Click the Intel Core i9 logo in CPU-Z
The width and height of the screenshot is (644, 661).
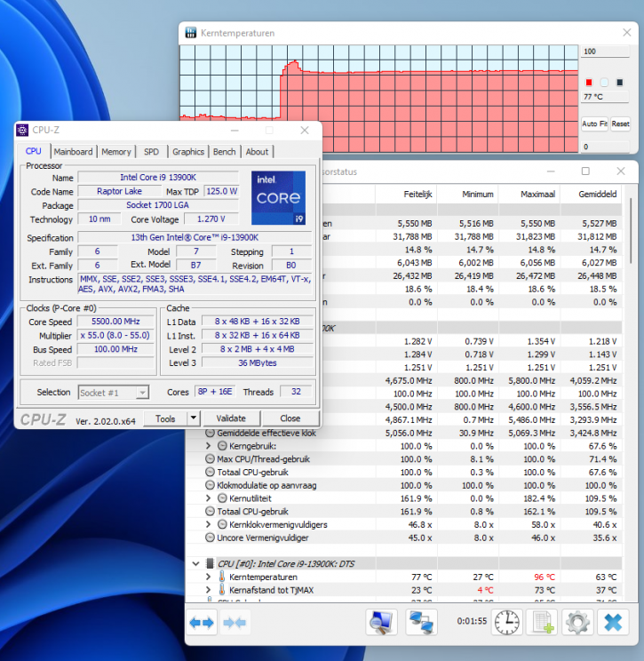coord(278,198)
